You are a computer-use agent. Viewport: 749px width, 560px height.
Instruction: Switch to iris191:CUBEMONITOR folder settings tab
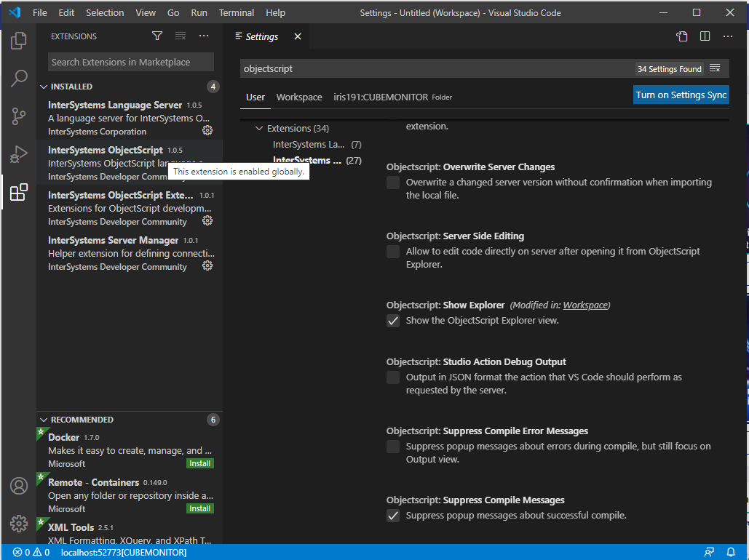click(x=392, y=97)
